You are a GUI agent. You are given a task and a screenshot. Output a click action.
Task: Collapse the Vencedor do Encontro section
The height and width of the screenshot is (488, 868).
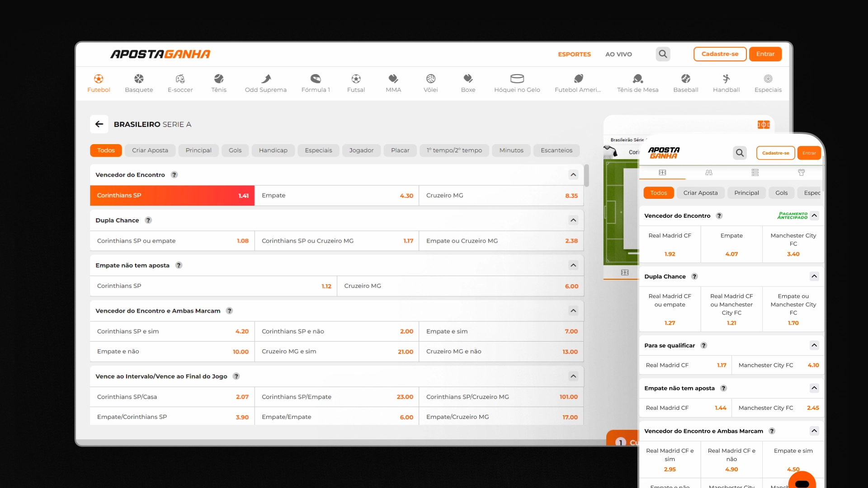coord(573,175)
